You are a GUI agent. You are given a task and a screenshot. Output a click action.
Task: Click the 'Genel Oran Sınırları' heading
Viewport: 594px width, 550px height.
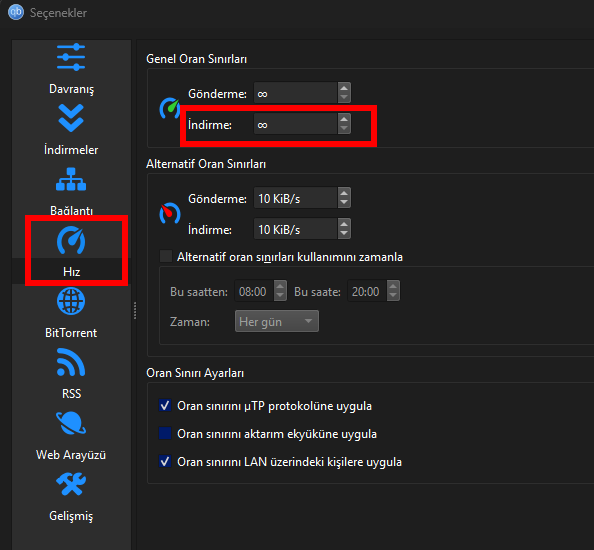[197, 59]
